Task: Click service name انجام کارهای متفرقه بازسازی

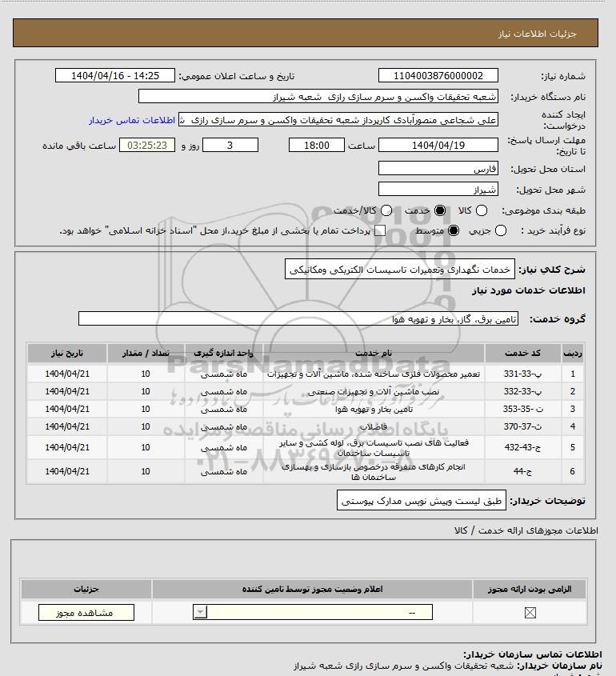Action: point(374,472)
